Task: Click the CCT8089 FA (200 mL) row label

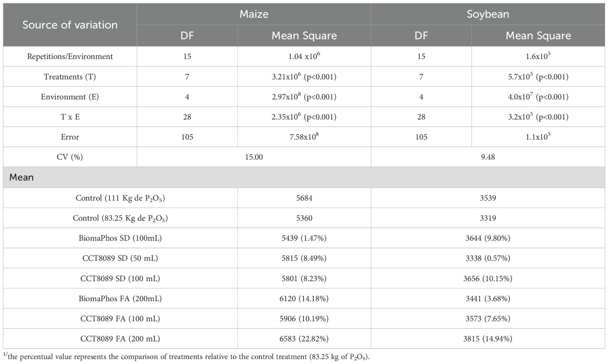Action: (x=120, y=339)
